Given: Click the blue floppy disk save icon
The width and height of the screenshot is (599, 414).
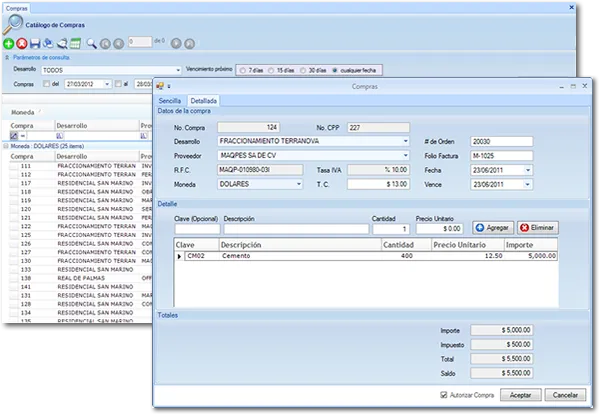Looking at the screenshot, I should (x=35, y=44).
